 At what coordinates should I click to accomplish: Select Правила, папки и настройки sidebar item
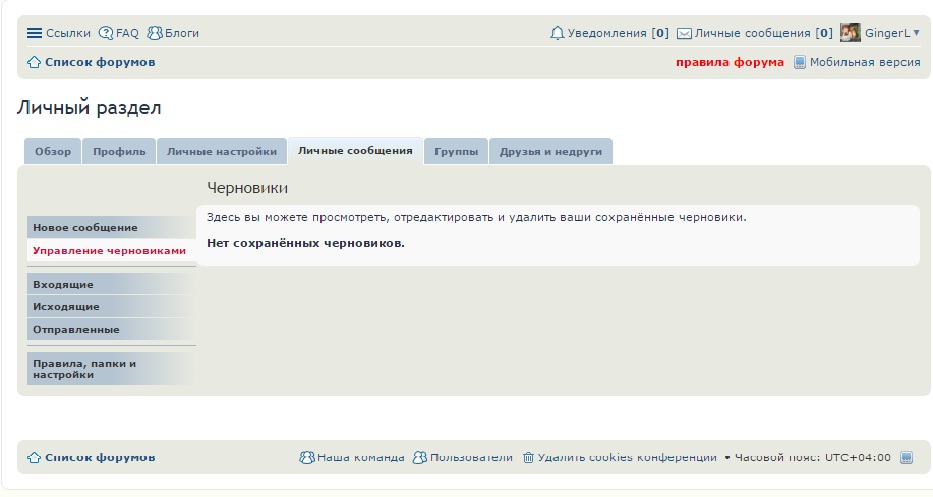(x=85, y=369)
